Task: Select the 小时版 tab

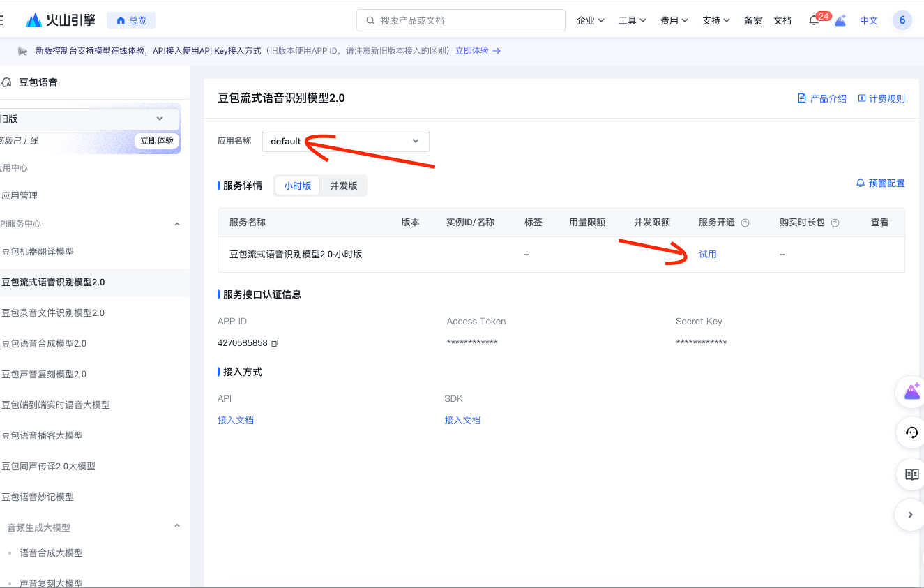Action: 297,186
